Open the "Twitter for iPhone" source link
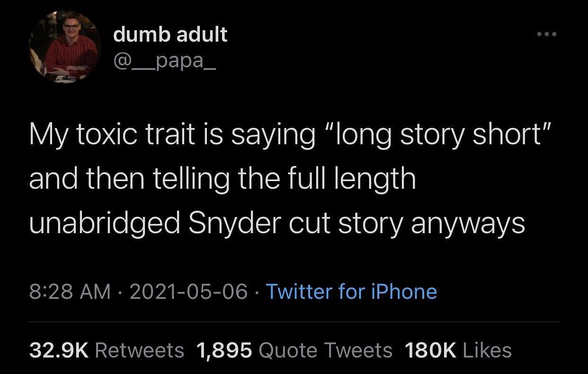 [x=351, y=291]
